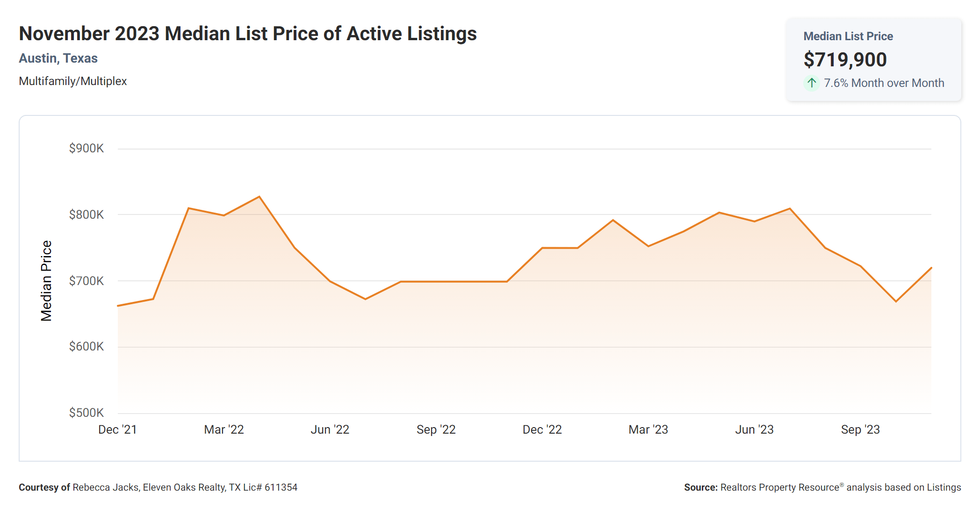This screenshot has width=980, height=514.
Task: Click the Sep '23 x-axis label
Action: click(x=860, y=429)
